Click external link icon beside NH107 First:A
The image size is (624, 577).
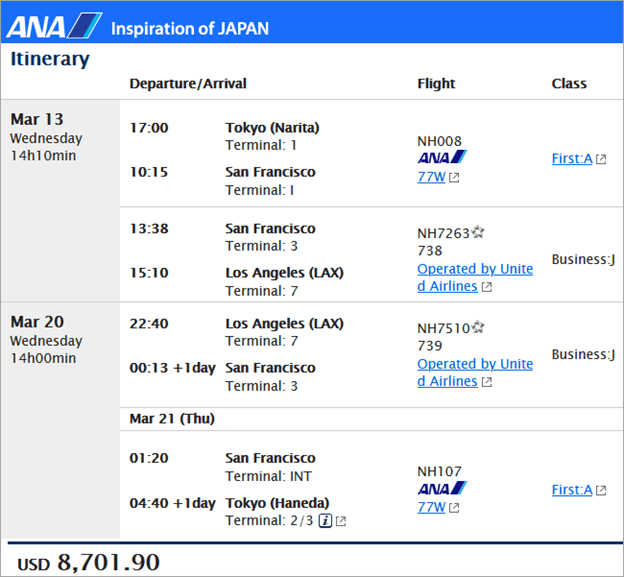(601, 490)
